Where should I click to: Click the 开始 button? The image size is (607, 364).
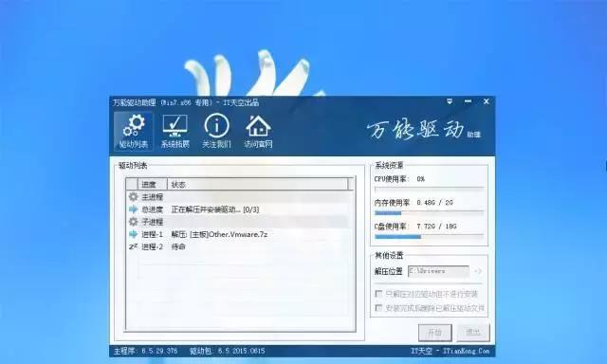click(x=434, y=333)
